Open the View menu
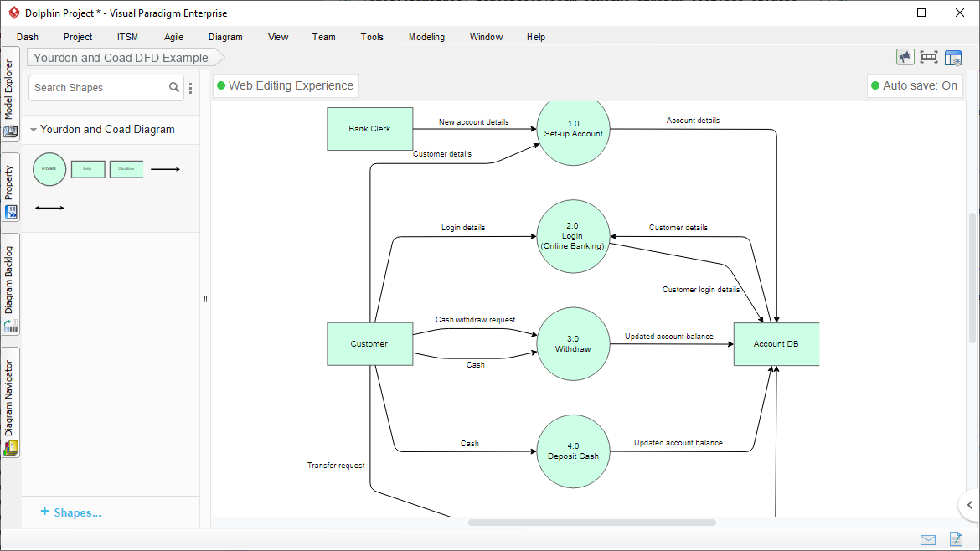The width and height of the screenshot is (980, 551). point(278,37)
